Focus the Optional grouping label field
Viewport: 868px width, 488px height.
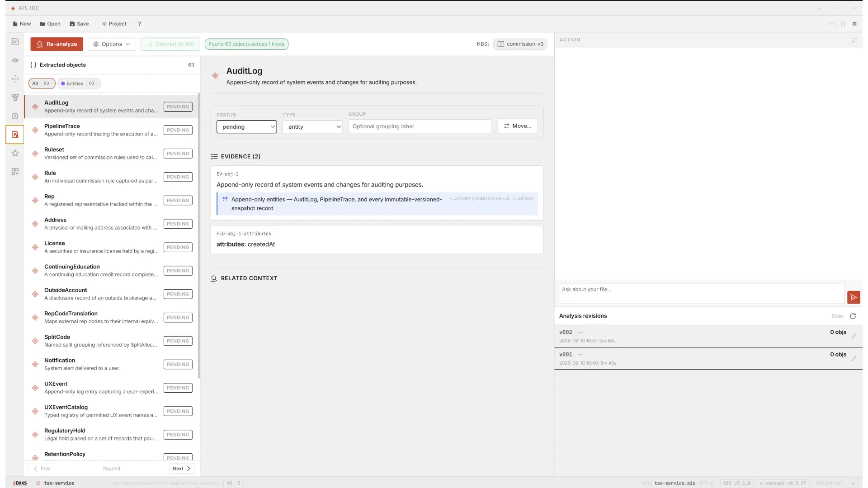tap(420, 127)
